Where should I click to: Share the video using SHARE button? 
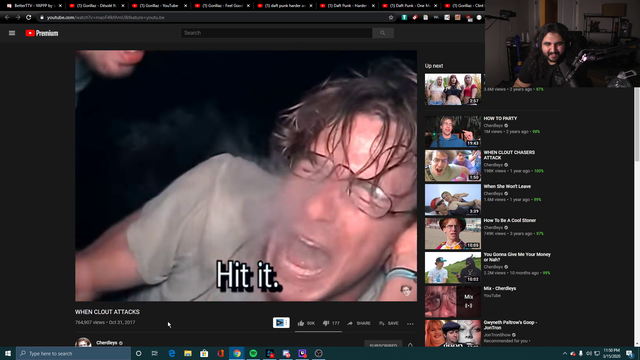tap(359, 323)
